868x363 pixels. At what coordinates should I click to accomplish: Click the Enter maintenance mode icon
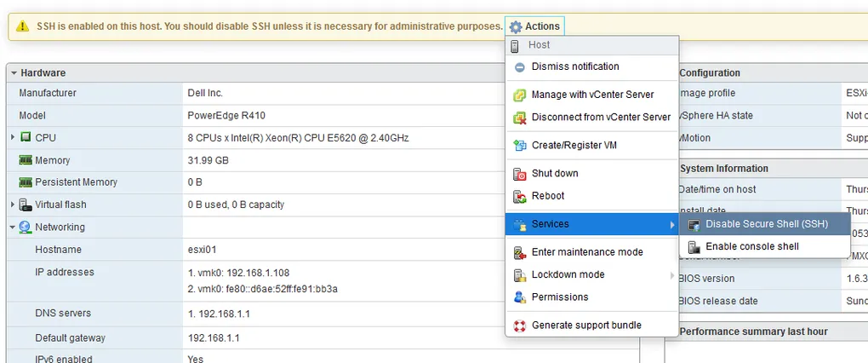pos(519,253)
